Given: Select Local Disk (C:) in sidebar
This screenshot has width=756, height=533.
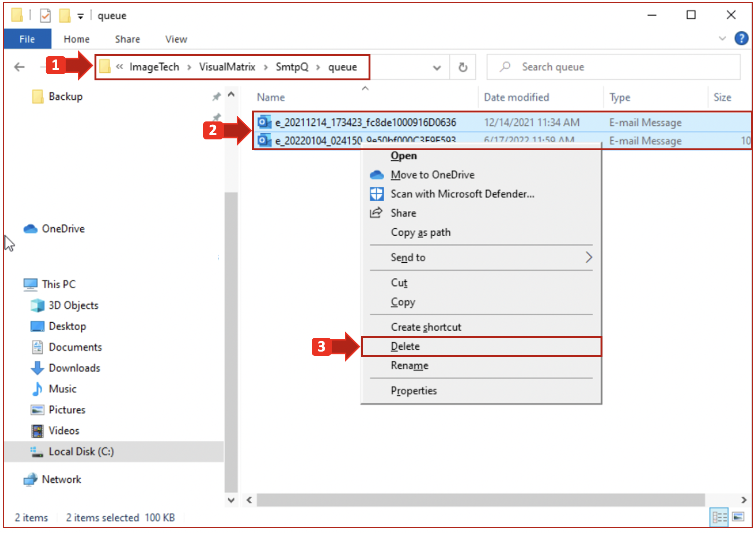Looking at the screenshot, I should click(x=81, y=452).
